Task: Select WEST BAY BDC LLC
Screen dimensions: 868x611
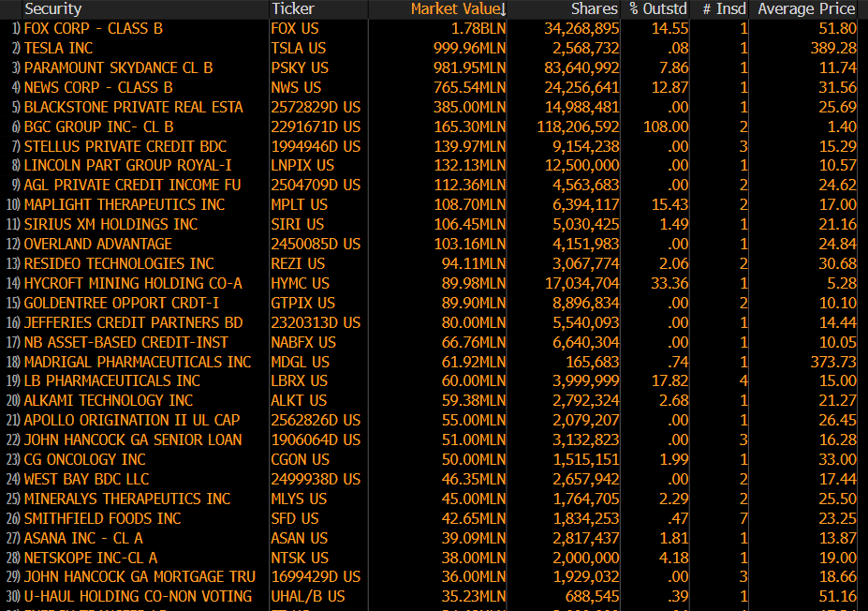Action: [87, 480]
